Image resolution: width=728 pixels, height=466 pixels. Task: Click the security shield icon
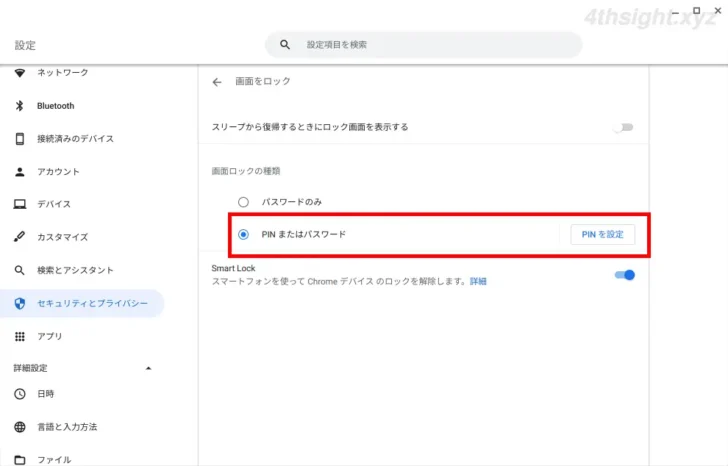(20, 304)
